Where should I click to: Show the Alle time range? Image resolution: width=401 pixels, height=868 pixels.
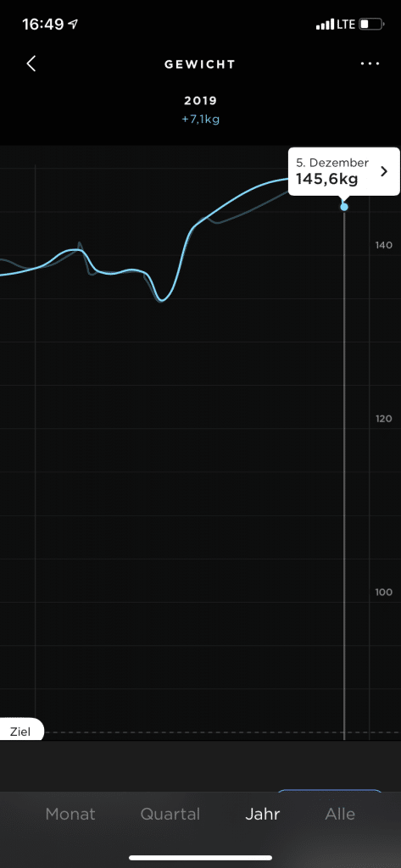click(340, 815)
